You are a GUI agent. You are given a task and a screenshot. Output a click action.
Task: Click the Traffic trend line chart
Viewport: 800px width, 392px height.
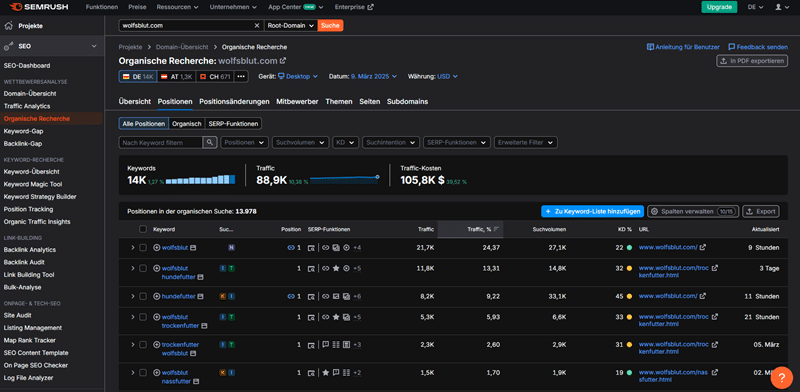[344, 179]
